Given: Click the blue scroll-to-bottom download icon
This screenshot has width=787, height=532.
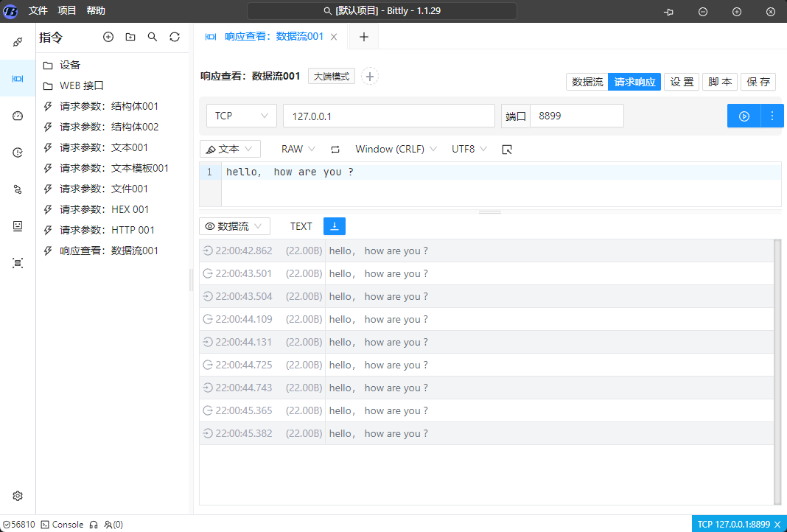Looking at the screenshot, I should click(335, 226).
